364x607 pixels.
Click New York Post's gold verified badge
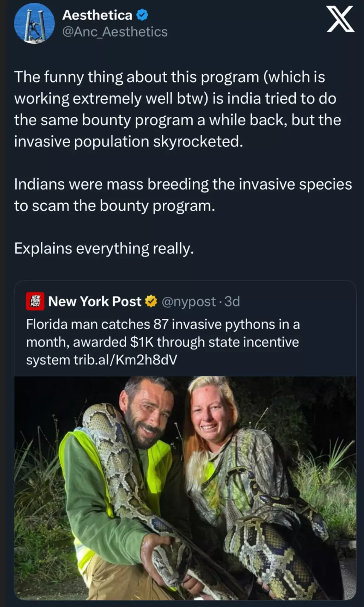click(x=151, y=301)
